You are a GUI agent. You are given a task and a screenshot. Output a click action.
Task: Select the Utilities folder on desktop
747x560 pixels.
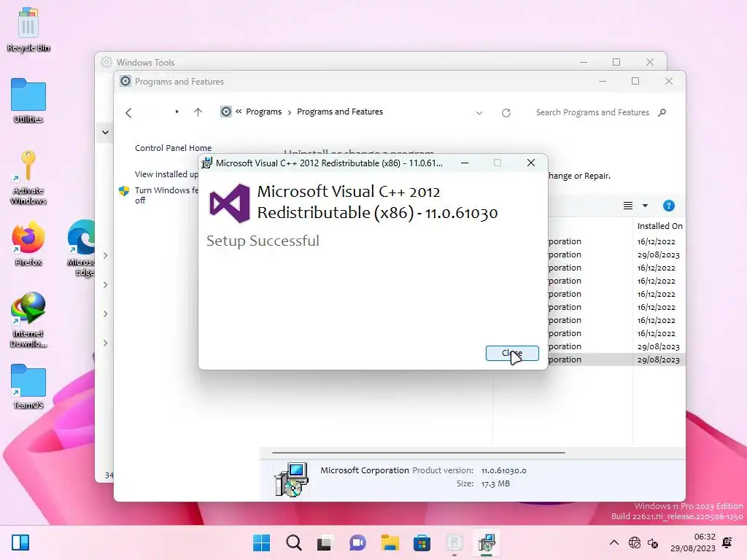[x=28, y=101]
